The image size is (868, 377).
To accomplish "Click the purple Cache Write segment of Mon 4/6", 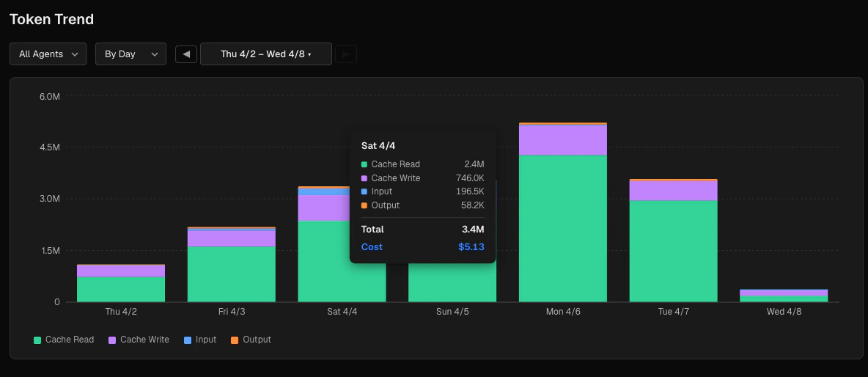I will (563, 140).
